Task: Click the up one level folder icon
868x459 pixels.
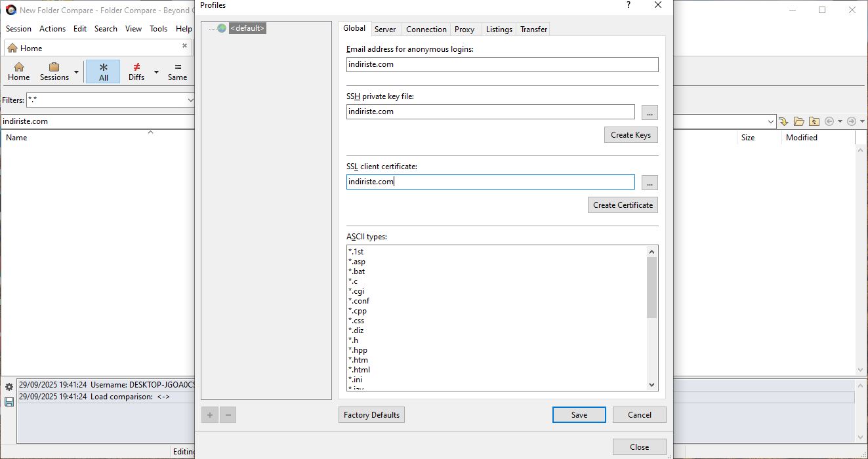Action: coord(814,121)
